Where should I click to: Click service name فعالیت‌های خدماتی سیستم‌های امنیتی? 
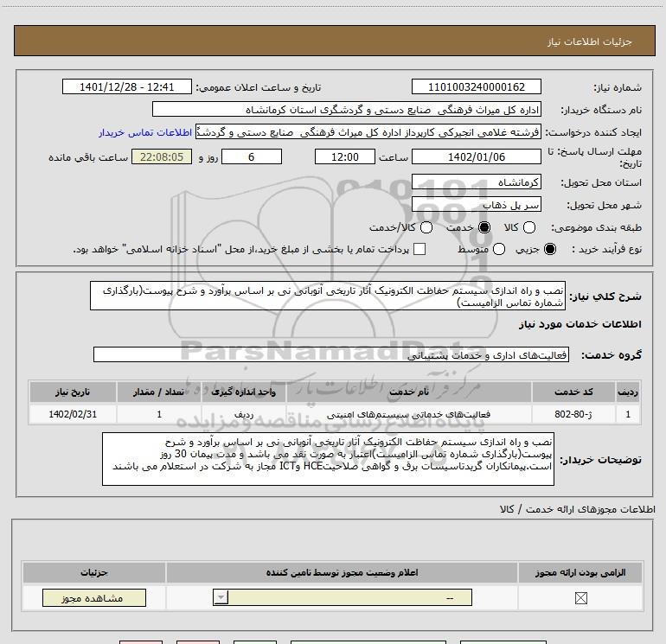pyautogui.click(x=408, y=414)
